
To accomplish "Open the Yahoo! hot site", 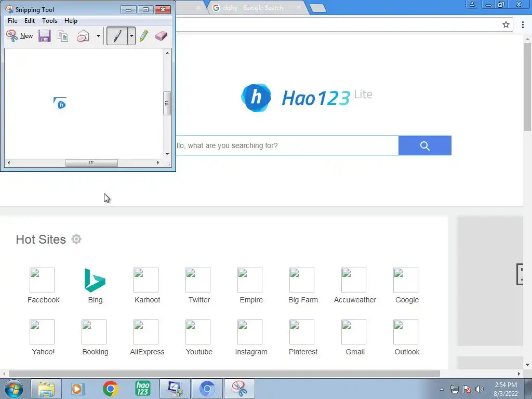I will [x=43, y=338].
